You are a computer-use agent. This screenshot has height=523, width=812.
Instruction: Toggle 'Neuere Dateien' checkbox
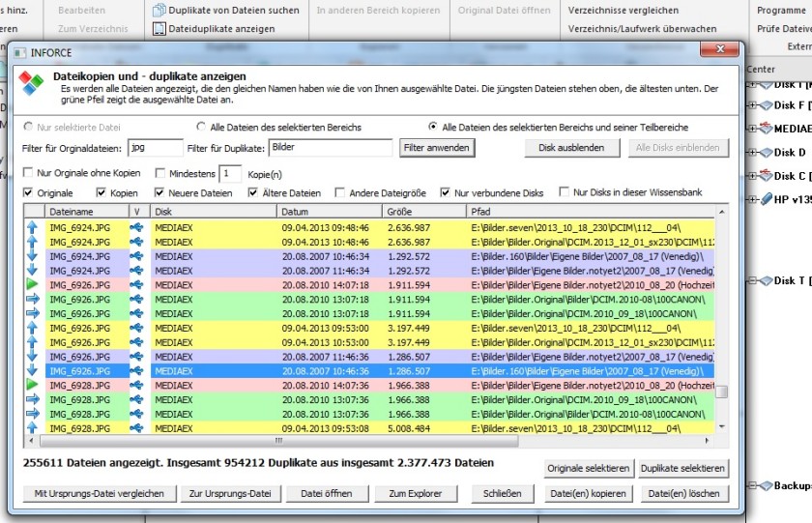159,192
